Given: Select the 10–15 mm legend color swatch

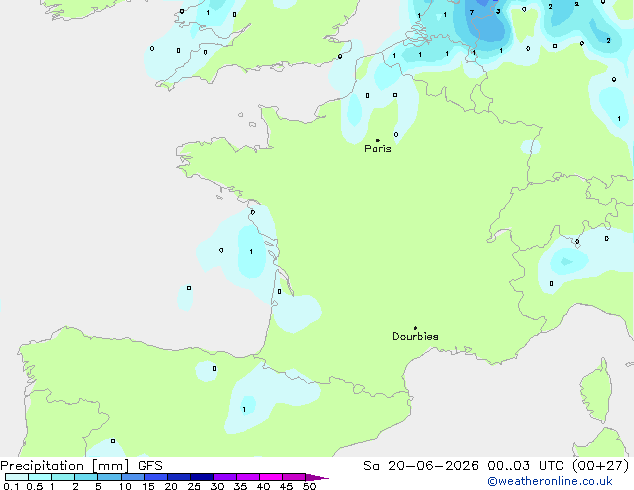Looking at the screenshot, I should point(133,477).
